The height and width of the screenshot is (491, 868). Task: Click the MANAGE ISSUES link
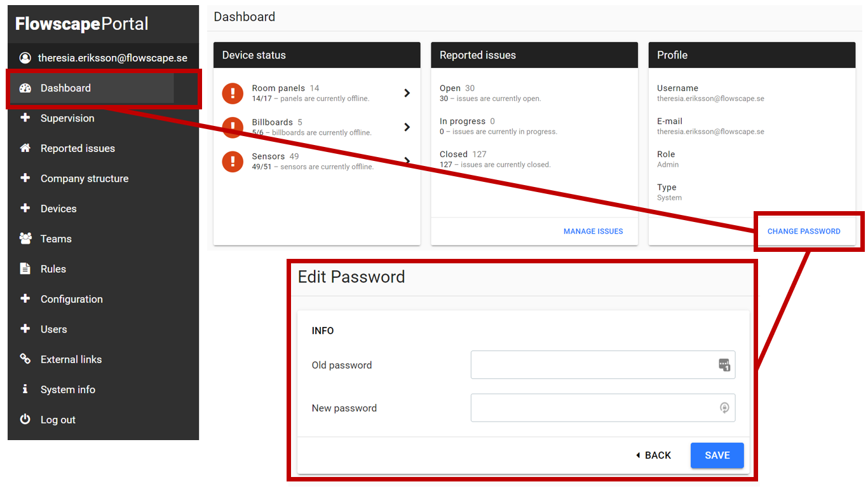pos(593,232)
